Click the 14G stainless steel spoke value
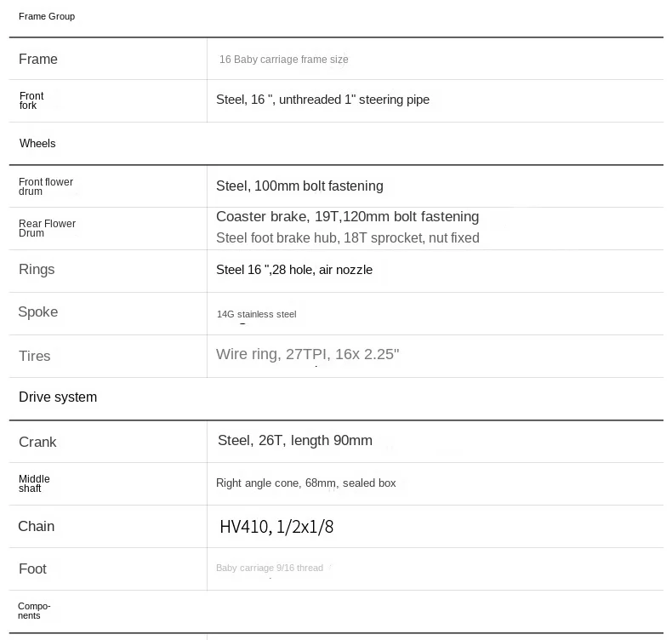Screen dimensions: 672x640 256,314
